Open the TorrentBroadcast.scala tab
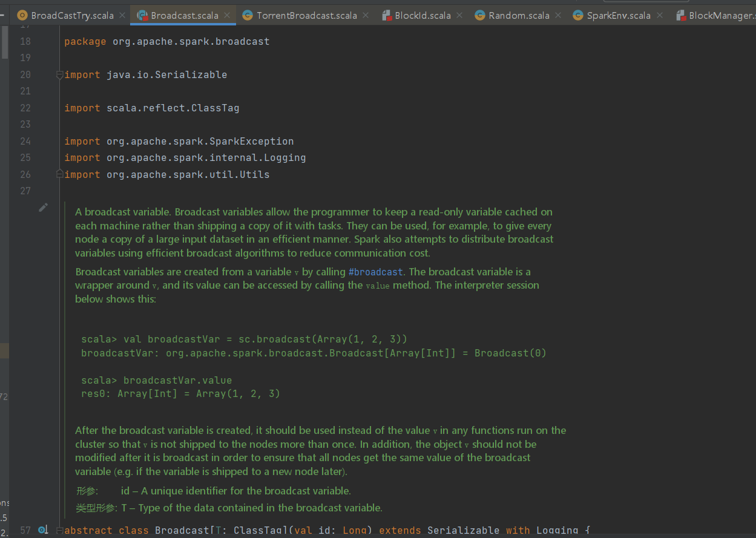756x538 pixels. pyautogui.click(x=307, y=16)
